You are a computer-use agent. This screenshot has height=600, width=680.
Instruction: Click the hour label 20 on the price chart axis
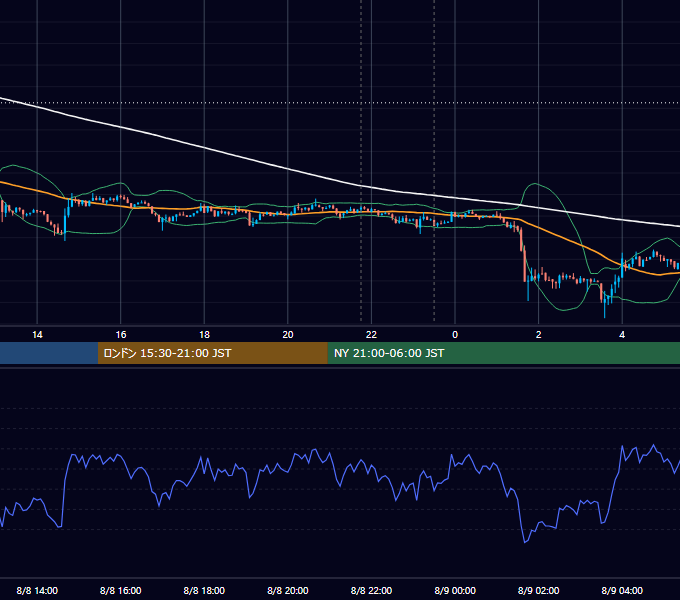[x=288, y=335]
